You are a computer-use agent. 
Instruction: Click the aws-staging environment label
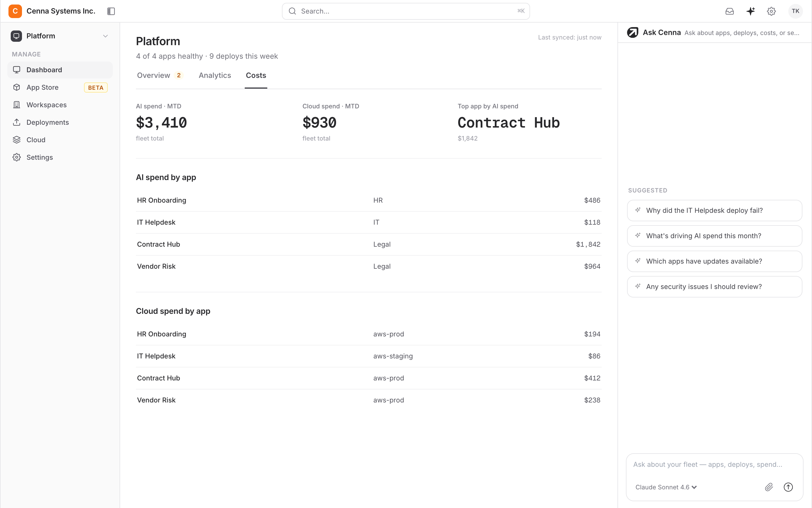(393, 356)
